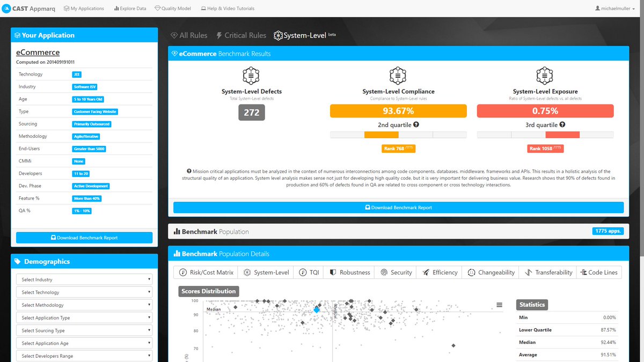644x362 pixels.
Task: Click the System-Level Compliance hexagon icon
Action: [398, 76]
